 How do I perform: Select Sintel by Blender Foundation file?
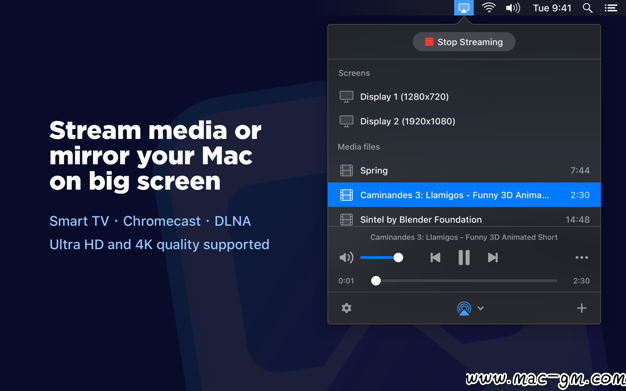pyautogui.click(x=464, y=219)
